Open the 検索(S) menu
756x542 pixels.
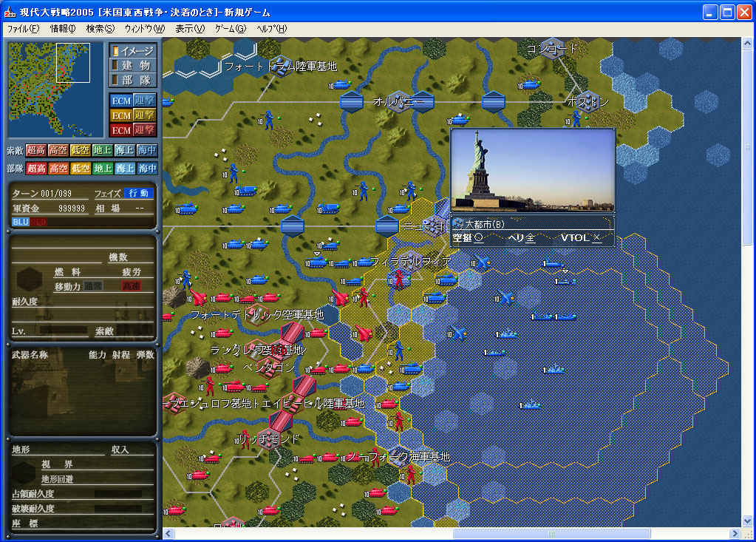click(x=101, y=29)
